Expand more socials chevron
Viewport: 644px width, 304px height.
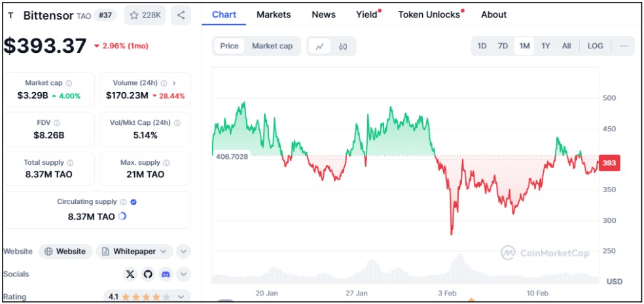(183, 274)
